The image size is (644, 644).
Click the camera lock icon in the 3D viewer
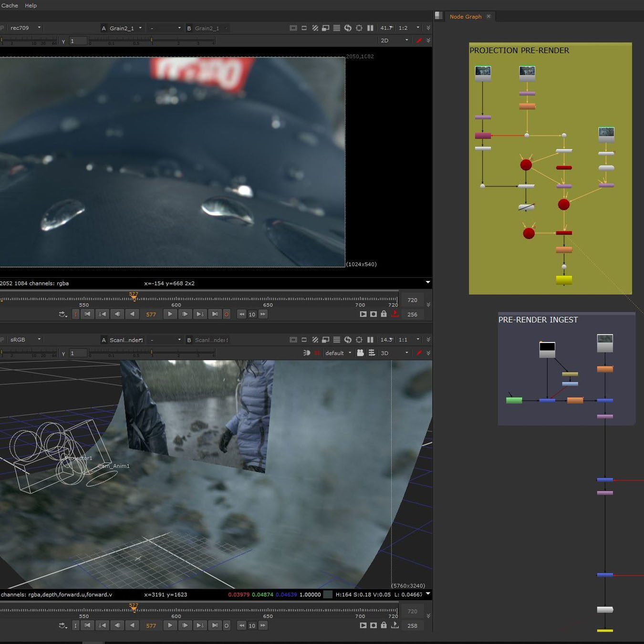360,353
